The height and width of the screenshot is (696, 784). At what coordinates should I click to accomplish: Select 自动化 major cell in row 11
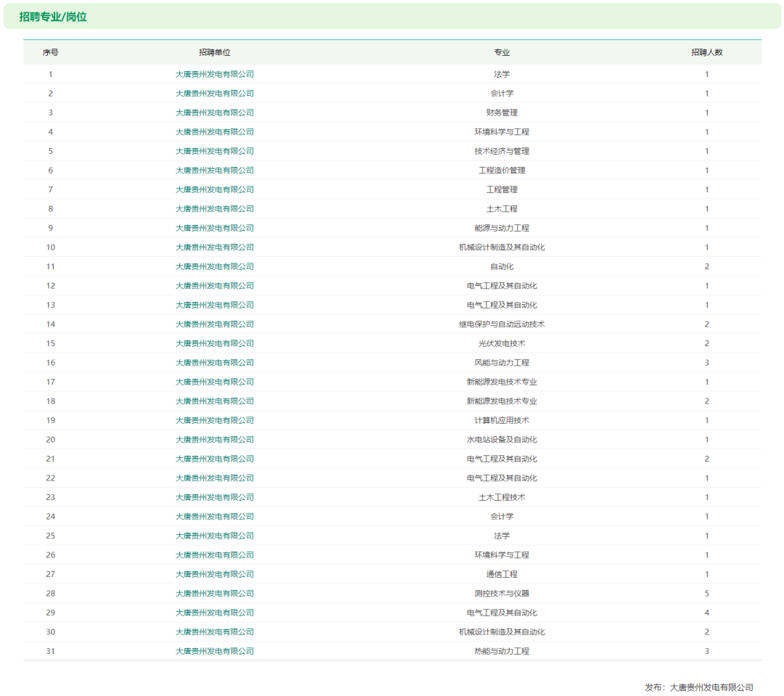pyautogui.click(x=502, y=266)
